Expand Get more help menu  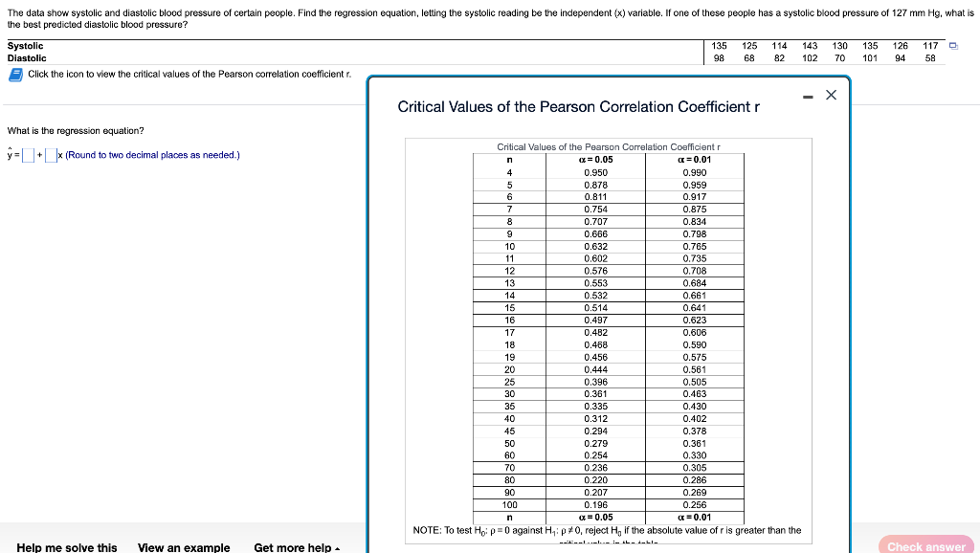(297, 547)
